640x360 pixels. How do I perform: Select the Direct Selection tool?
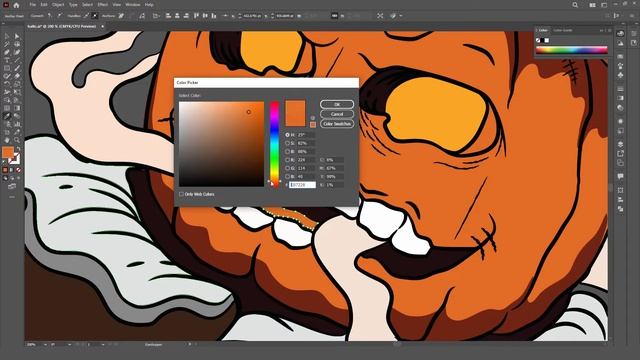(17, 36)
